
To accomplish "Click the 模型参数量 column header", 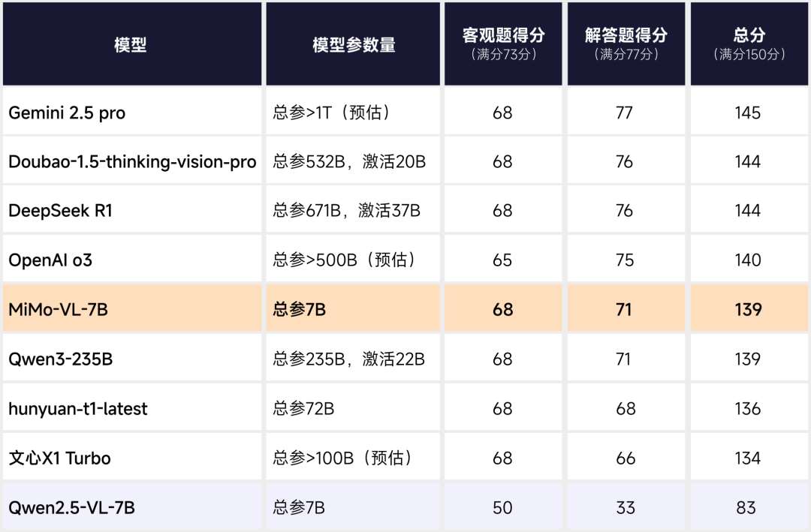I will point(353,44).
